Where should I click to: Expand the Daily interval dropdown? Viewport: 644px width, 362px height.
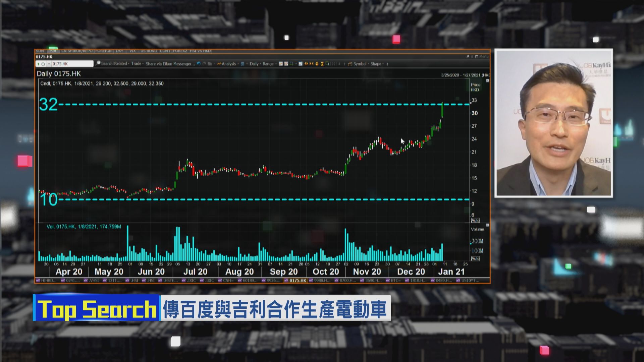coord(255,64)
